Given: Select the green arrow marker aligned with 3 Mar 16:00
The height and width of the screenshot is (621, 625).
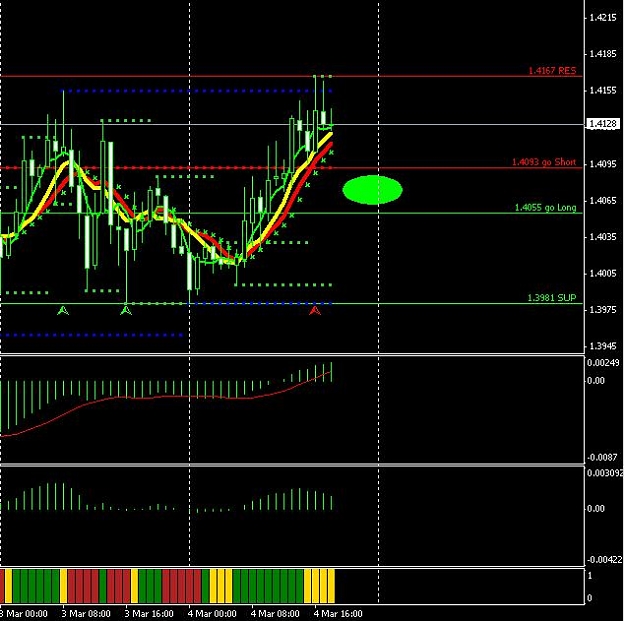Looking at the screenshot, I should [x=126, y=310].
